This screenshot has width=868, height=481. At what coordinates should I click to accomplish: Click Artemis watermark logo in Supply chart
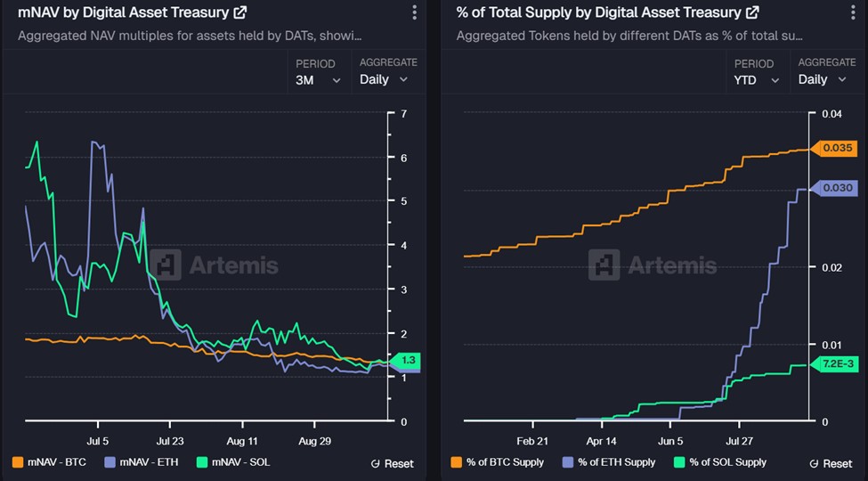(x=604, y=265)
